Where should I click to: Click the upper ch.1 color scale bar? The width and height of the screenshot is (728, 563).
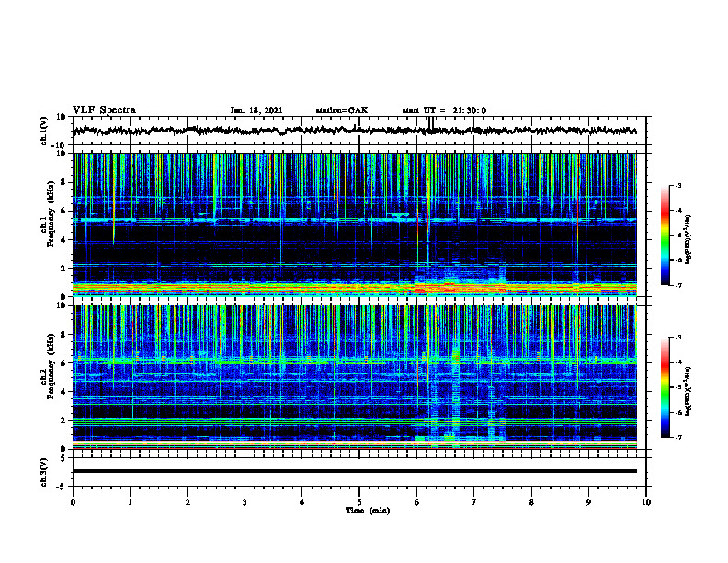tap(665, 236)
